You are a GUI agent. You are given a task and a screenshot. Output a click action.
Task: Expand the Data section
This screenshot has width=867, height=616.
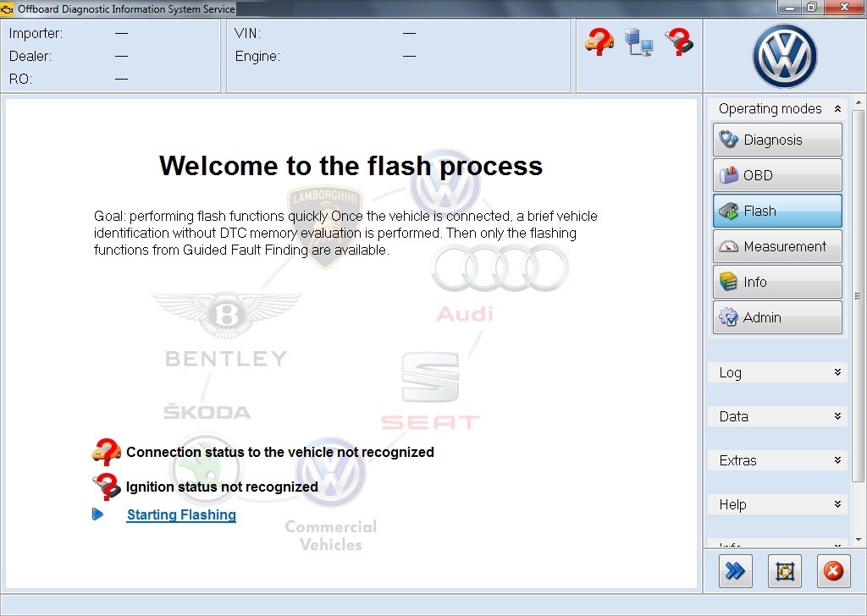coord(777,416)
